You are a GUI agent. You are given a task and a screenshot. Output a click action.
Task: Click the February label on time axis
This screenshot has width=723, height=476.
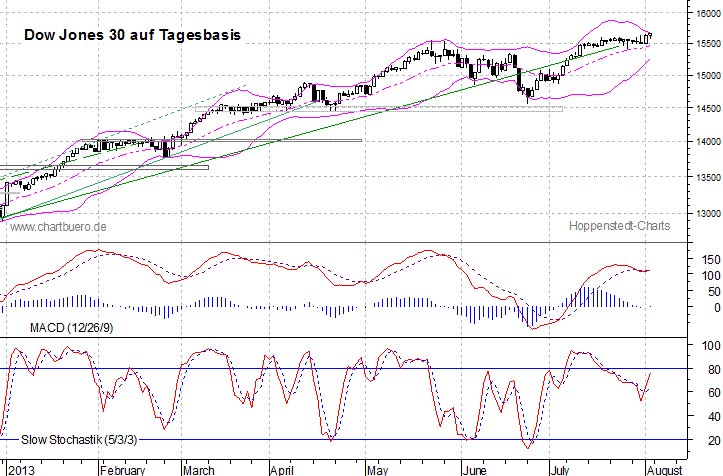point(123,470)
